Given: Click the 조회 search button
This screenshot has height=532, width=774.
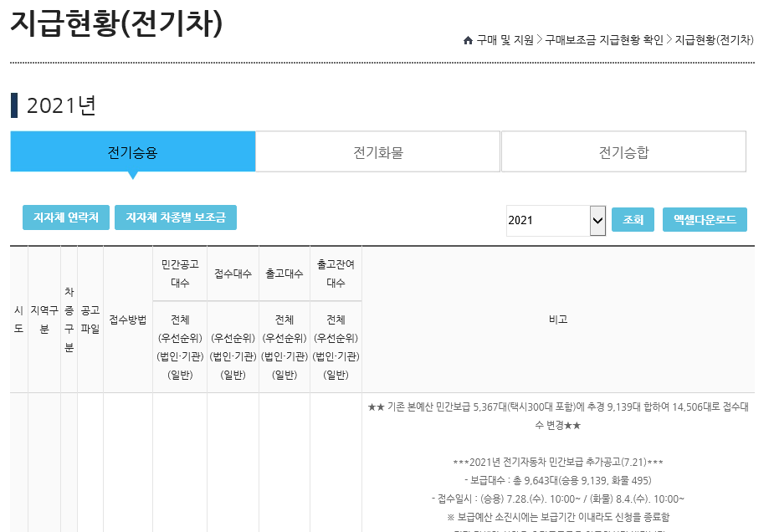Looking at the screenshot, I should 633,220.
